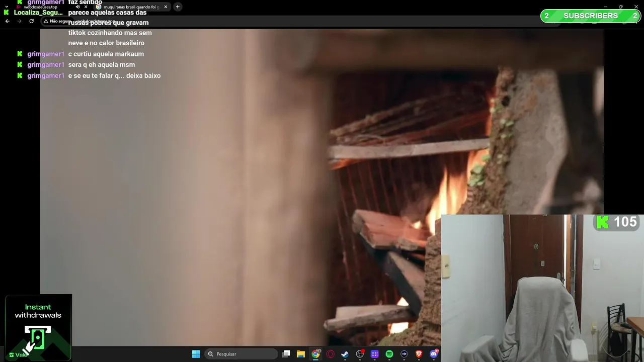
Task: Click the Instant withdrawals banner
Action: click(38, 327)
